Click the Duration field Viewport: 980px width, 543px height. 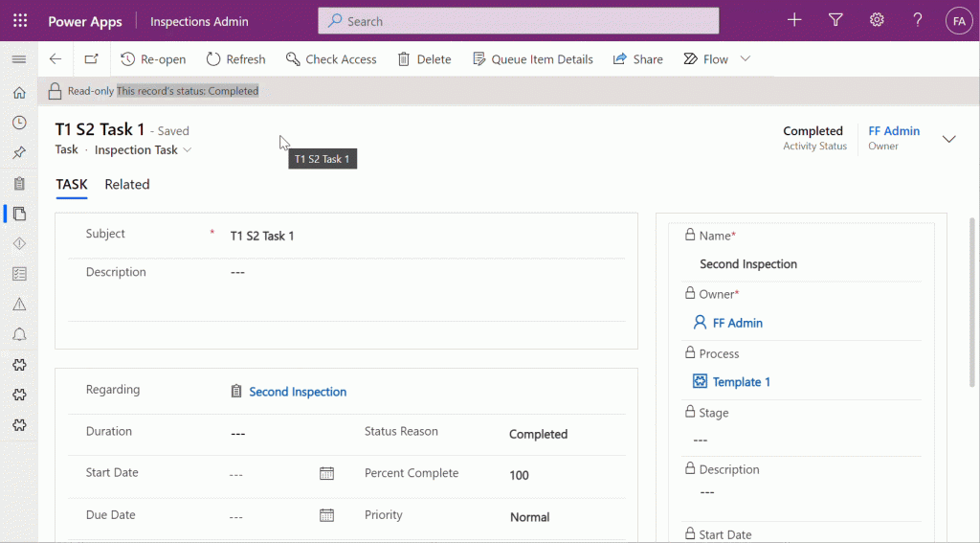tap(237, 434)
